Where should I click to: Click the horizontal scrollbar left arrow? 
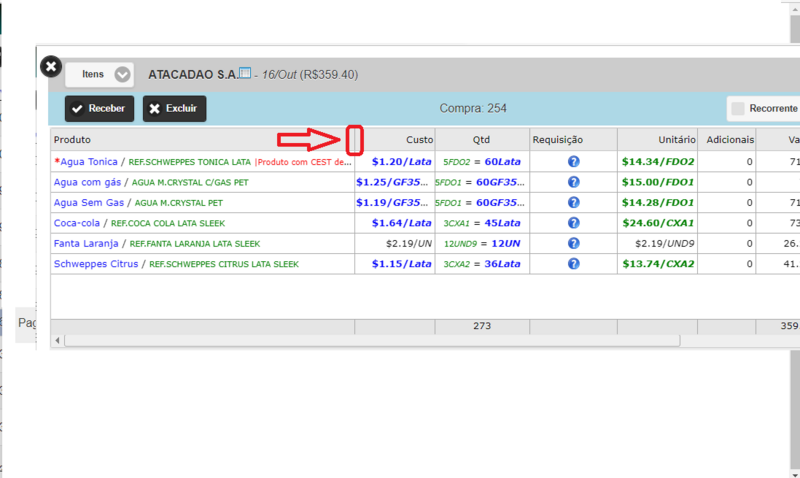coord(57,340)
